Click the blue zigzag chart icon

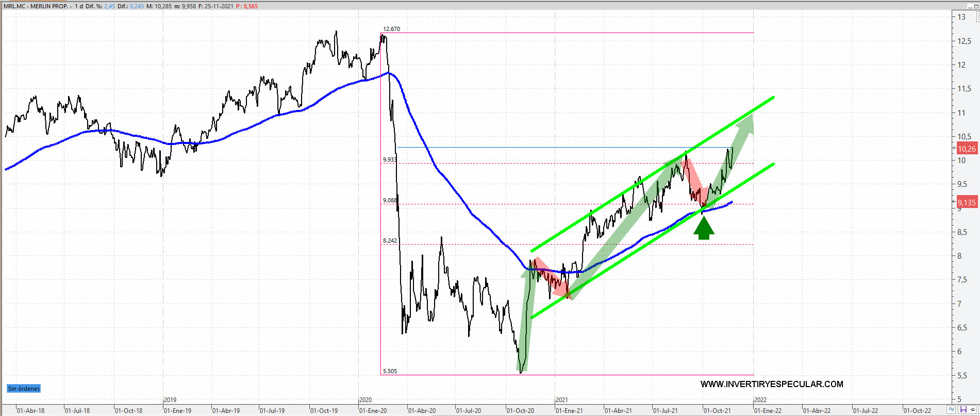[x=951, y=410]
